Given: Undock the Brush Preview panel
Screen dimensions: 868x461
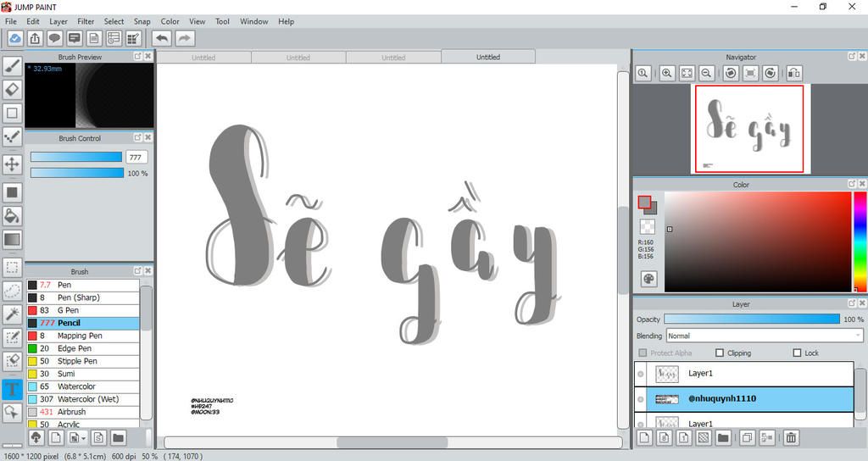Looking at the screenshot, I should 138,56.
